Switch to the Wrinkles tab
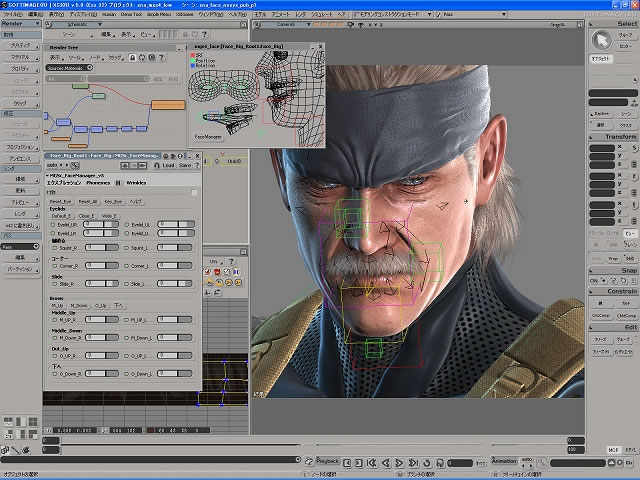The height and width of the screenshot is (480, 640). click(x=136, y=183)
